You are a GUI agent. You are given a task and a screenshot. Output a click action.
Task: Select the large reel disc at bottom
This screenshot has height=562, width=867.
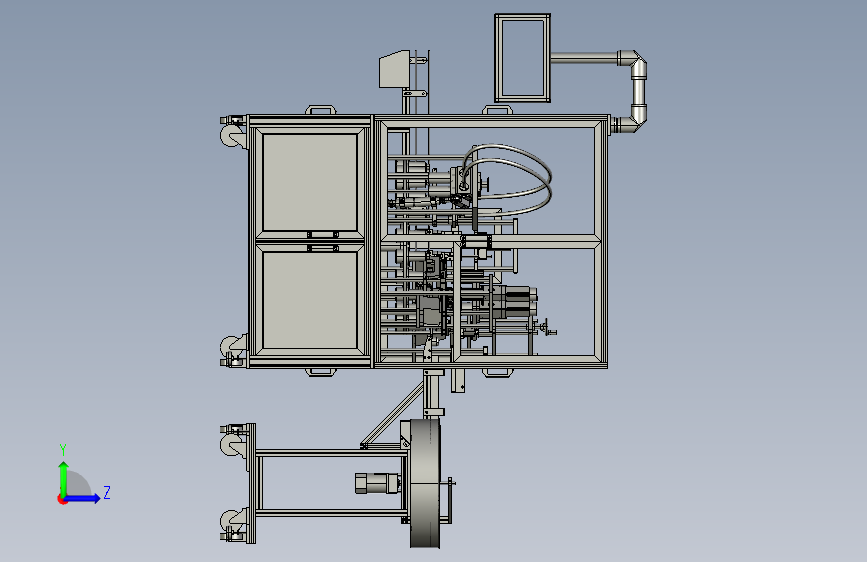coord(425,483)
